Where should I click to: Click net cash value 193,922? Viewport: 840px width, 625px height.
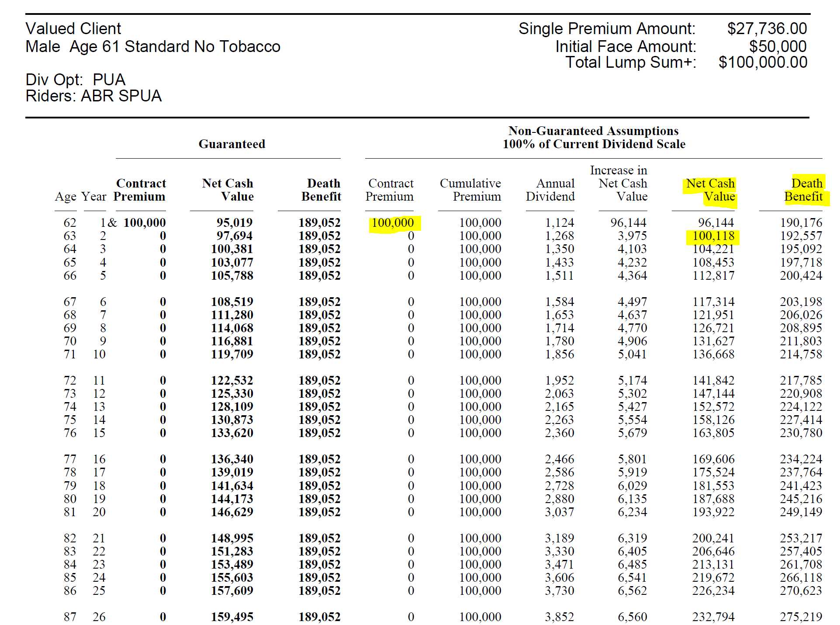pyautogui.click(x=713, y=512)
